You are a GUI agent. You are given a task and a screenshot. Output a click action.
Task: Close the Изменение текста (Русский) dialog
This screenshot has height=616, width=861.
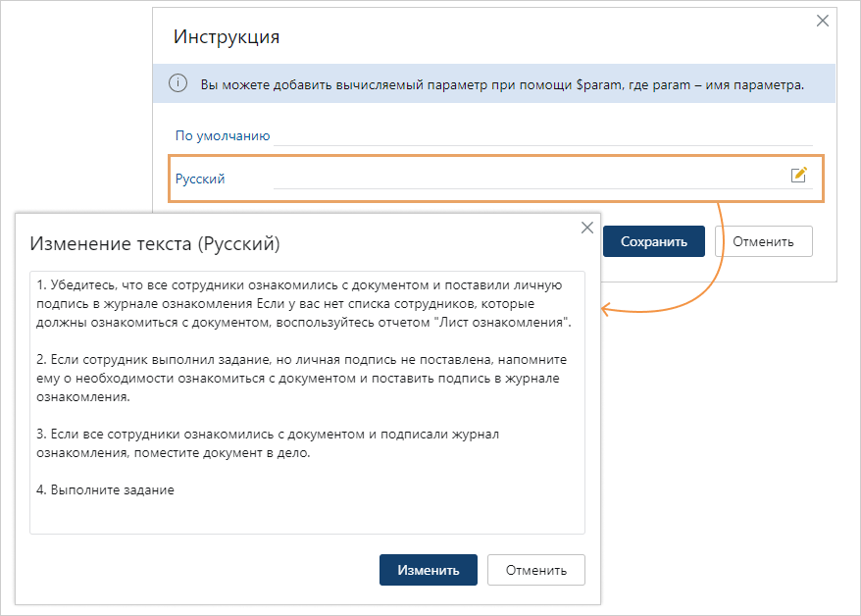pos(585,226)
